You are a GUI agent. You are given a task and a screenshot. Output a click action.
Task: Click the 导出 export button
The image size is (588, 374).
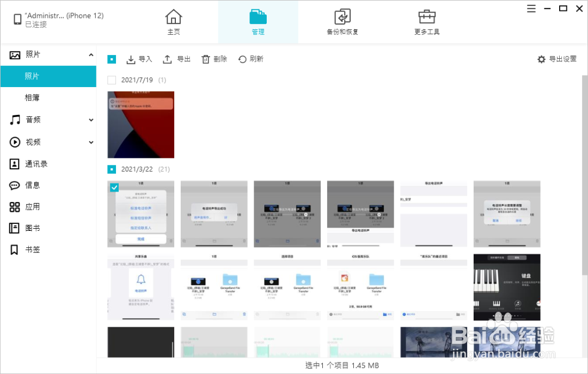176,59
